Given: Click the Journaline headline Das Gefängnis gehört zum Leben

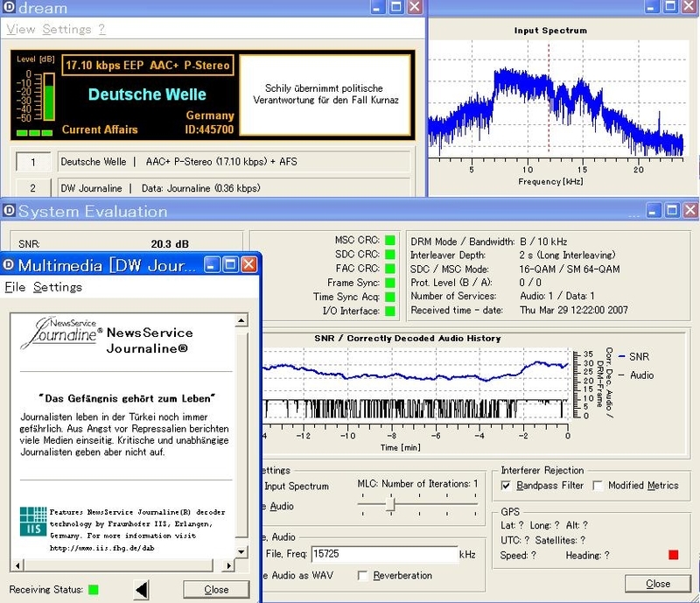Looking at the screenshot, I should point(127,398).
